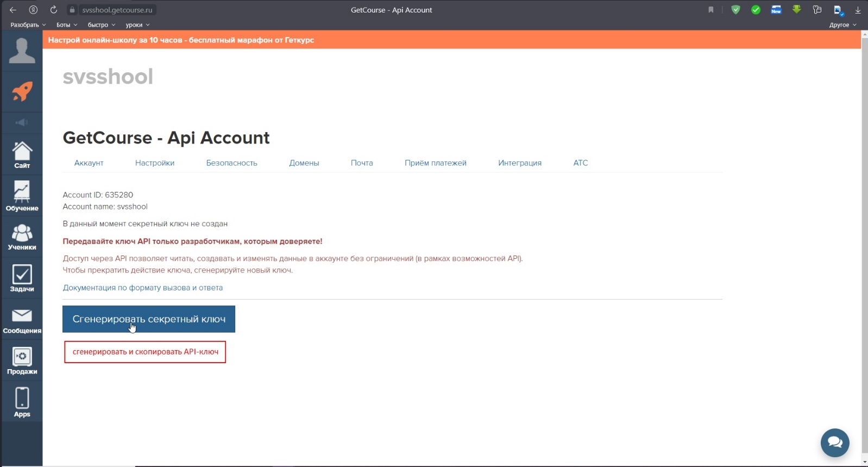868x467 pixels.
Task: Expand the Разобрать bookmarks folder
Action: (x=28, y=25)
